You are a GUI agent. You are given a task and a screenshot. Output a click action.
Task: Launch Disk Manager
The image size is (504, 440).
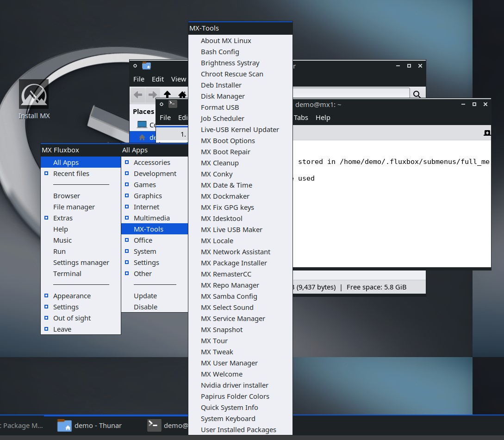coord(240,96)
